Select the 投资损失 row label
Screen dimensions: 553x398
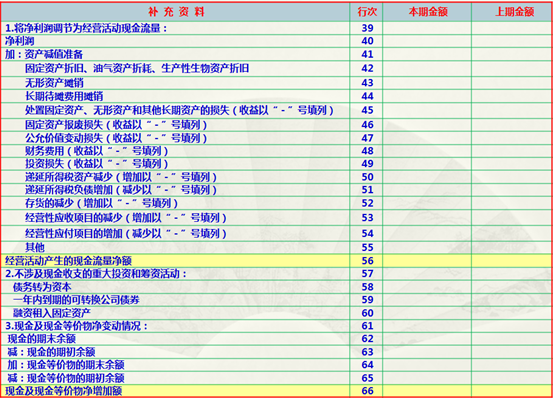96,164
